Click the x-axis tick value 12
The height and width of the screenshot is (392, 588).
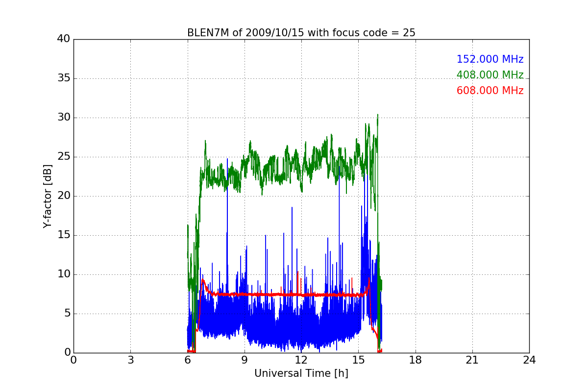point(301,360)
